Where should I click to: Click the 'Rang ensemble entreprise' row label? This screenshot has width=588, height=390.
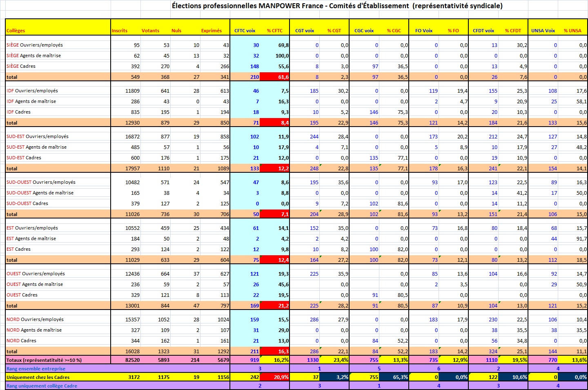pos(36,369)
